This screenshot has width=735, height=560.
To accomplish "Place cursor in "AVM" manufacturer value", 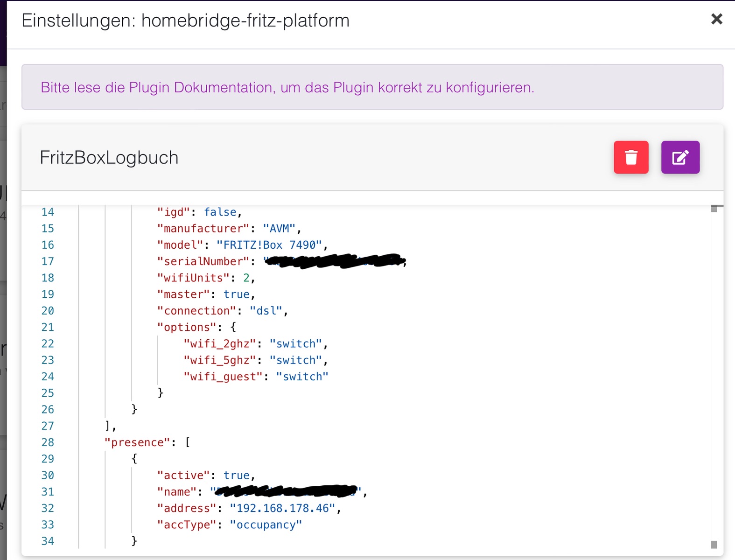I will click(x=279, y=229).
